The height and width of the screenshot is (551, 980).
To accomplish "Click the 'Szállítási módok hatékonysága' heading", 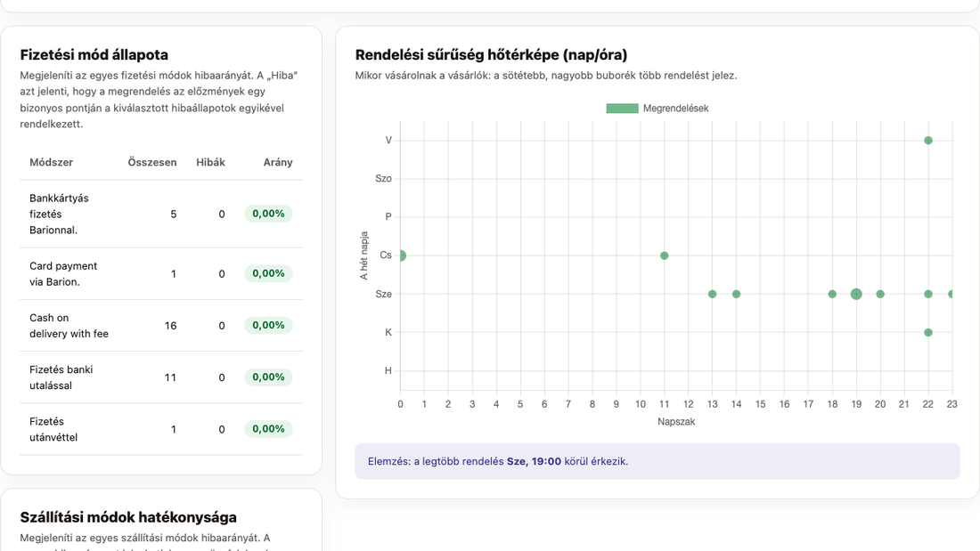I will coord(128,517).
